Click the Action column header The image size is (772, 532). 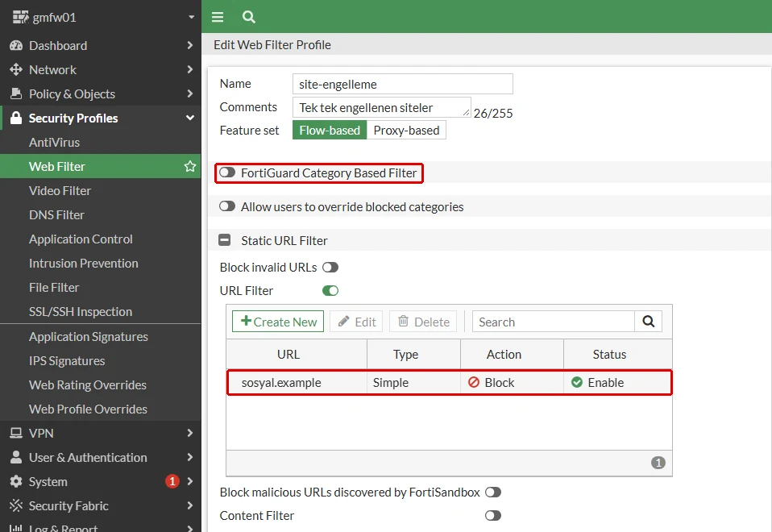point(512,354)
